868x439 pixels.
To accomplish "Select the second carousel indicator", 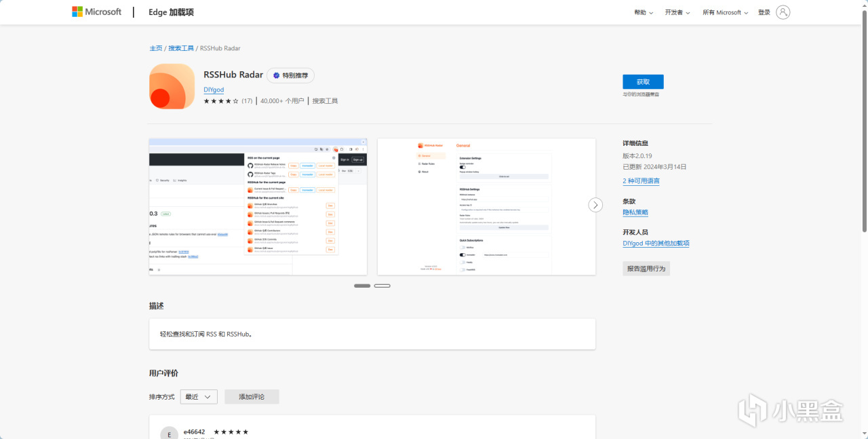I will (382, 286).
